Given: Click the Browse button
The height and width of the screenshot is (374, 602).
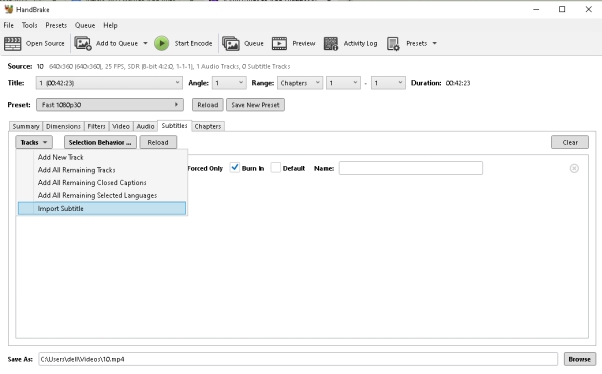Looking at the screenshot, I should (580, 359).
